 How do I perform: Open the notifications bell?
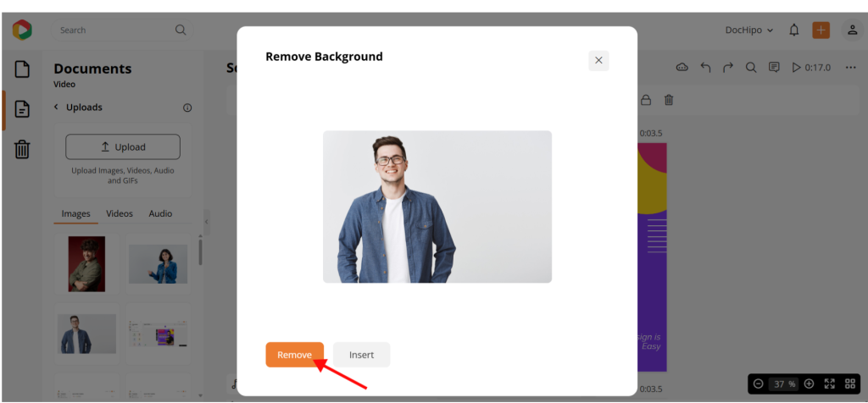point(793,30)
